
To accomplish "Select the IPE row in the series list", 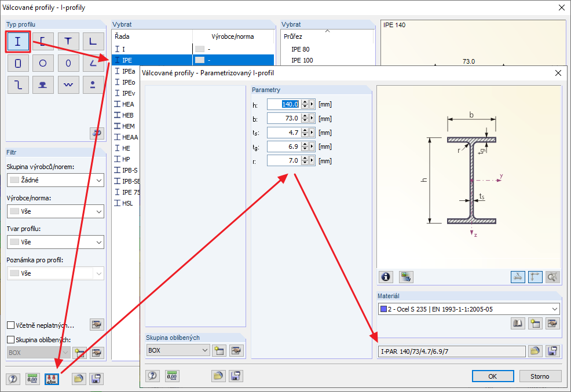I will click(193, 60).
